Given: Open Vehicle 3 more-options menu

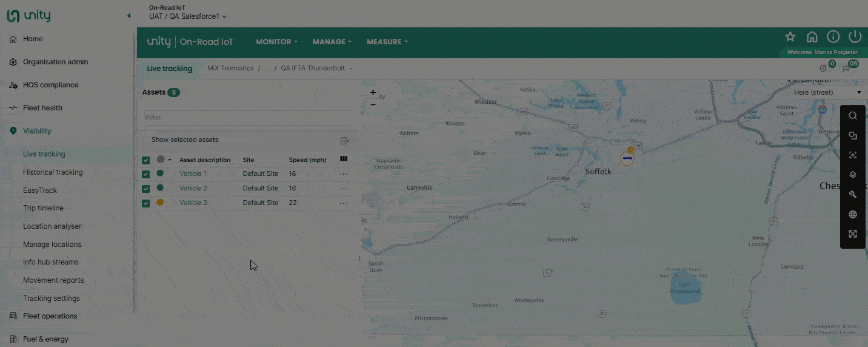Looking at the screenshot, I should (344, 203).
